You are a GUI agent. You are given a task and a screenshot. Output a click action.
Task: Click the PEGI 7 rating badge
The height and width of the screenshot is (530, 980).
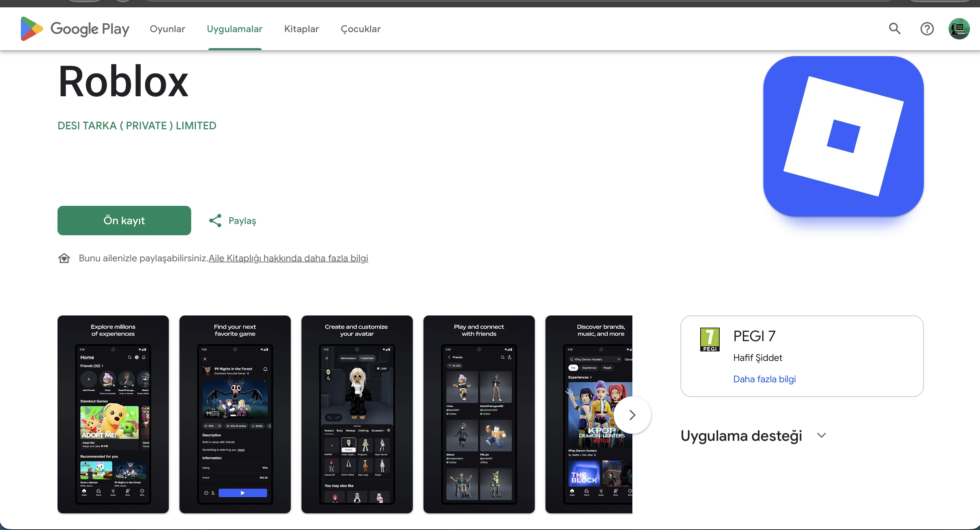[x=710, y=340]
